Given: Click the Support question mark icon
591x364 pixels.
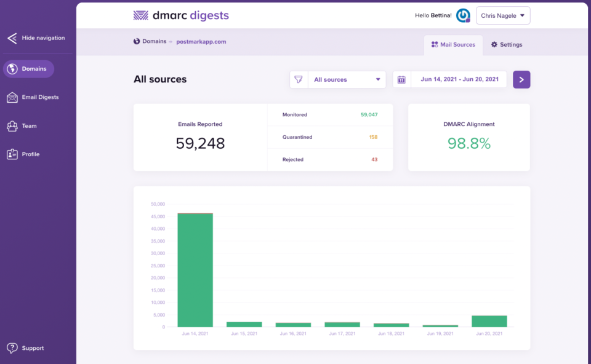Looking at the screenshot, I should [x=14, y=347].
